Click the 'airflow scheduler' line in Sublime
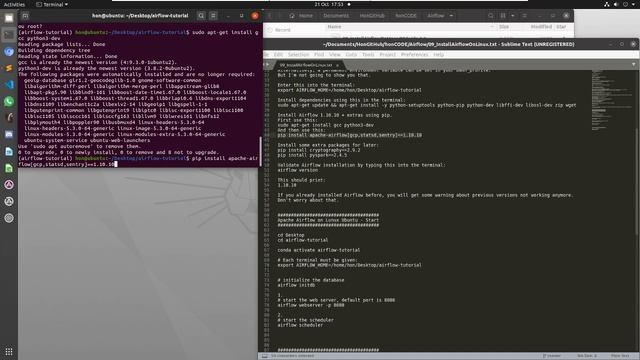Screen dimensions: 640x360 [x=300, y=325]
